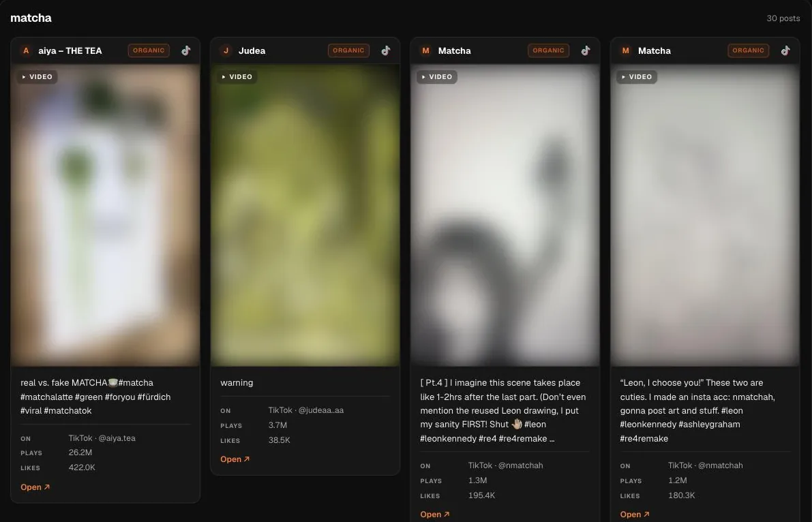Viewport: 812px width, 522px height.
Task: Click the cat-silhouette Pt.4 video thumbnail
Action: point(505,215)
